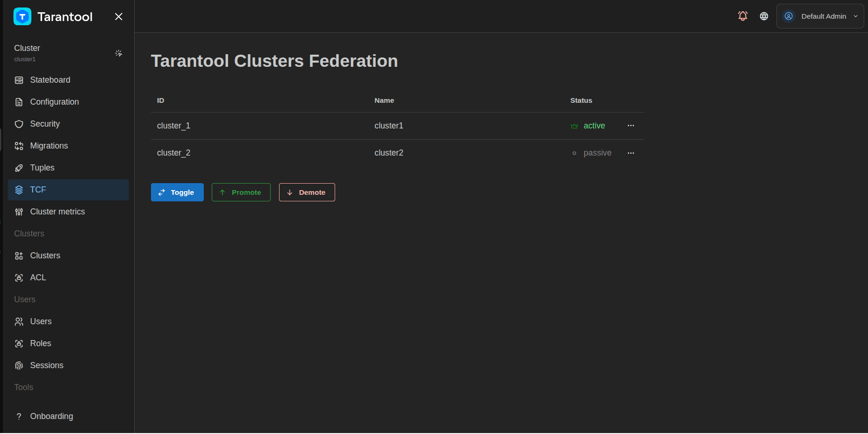The width and height of the screenshot is (868, 434).
Task: Click the cluster1 name cell in the table
Action: tap(389, 126)
